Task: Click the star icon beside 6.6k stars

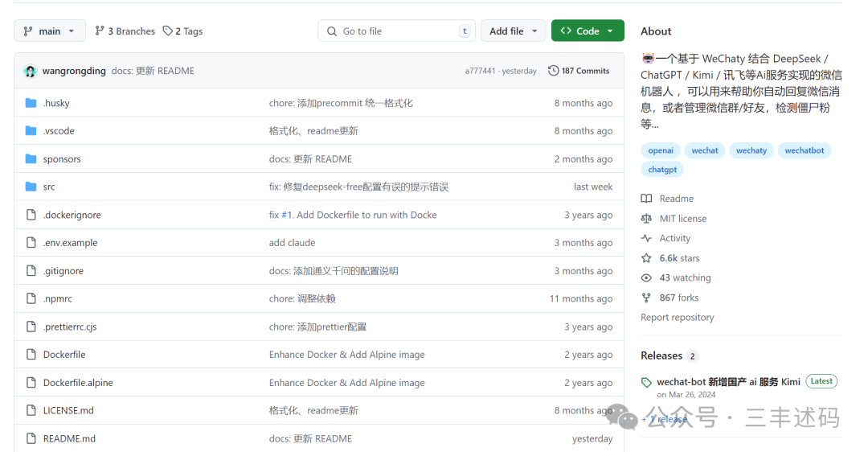Action: tap(646, 258)
